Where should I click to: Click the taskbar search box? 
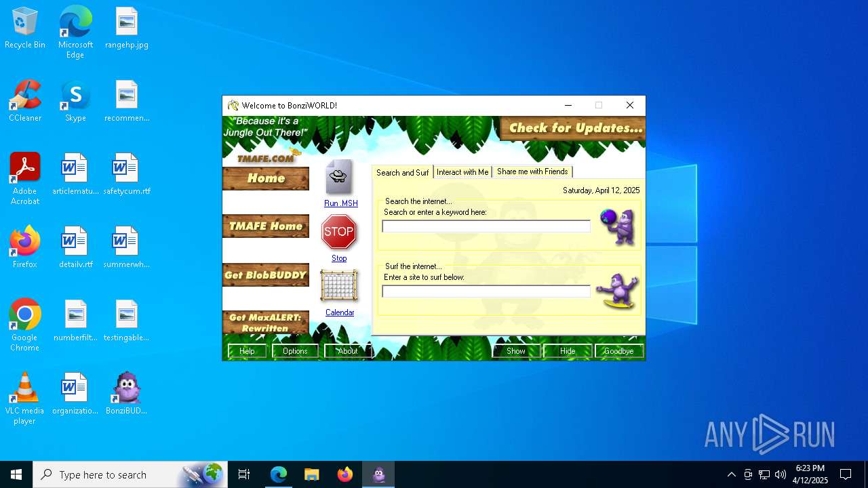pyautogui.click(x=130, y=474)
